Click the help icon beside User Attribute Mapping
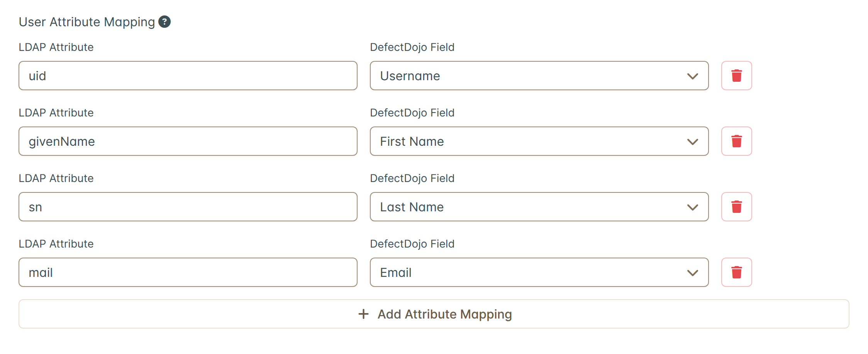Screen dimensions: 868x354 coord(164,22)
